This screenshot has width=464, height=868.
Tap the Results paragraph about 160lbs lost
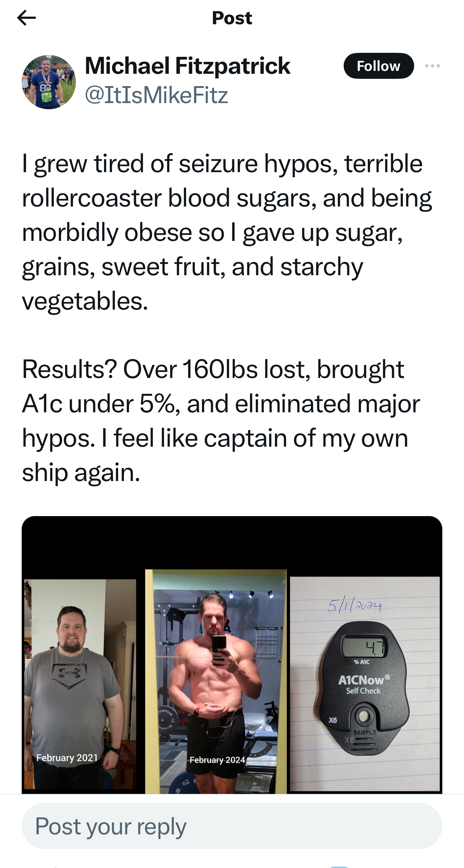[x=220, y=421]
